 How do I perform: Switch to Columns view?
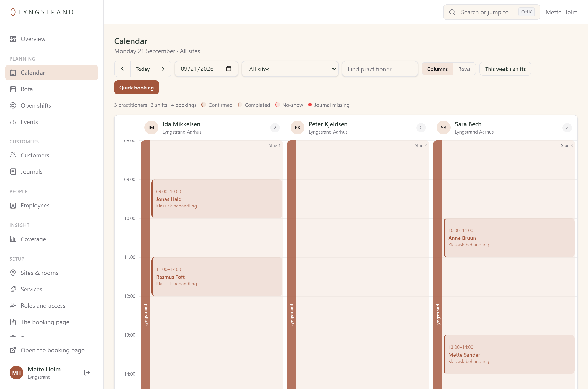pos(437,69)
